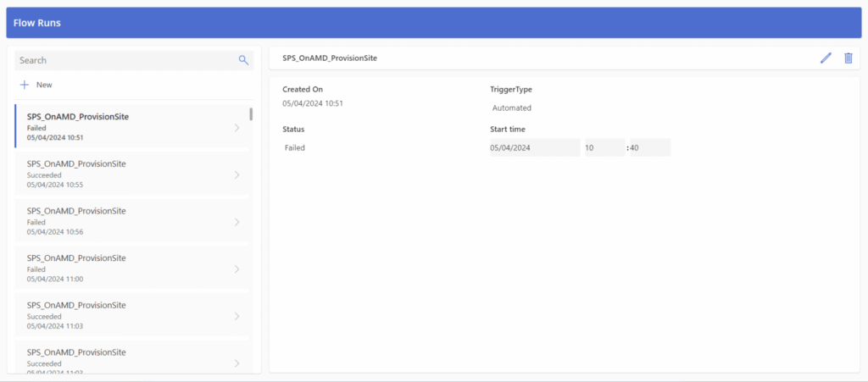The image size is (868, 382).
Task: Click the TriggerType value Automated
Action: [x=511, y=108]
